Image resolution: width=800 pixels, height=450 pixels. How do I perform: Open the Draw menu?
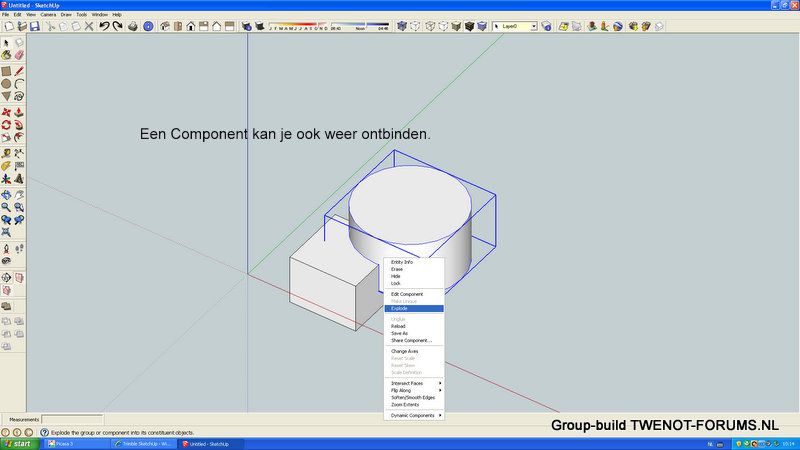[x=66, y=15]
